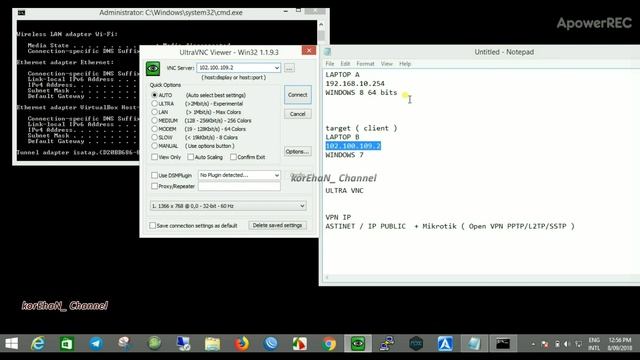Close the UltraVNC Viewer dialog
Screen dimensions: 640x360
[309, 50]
